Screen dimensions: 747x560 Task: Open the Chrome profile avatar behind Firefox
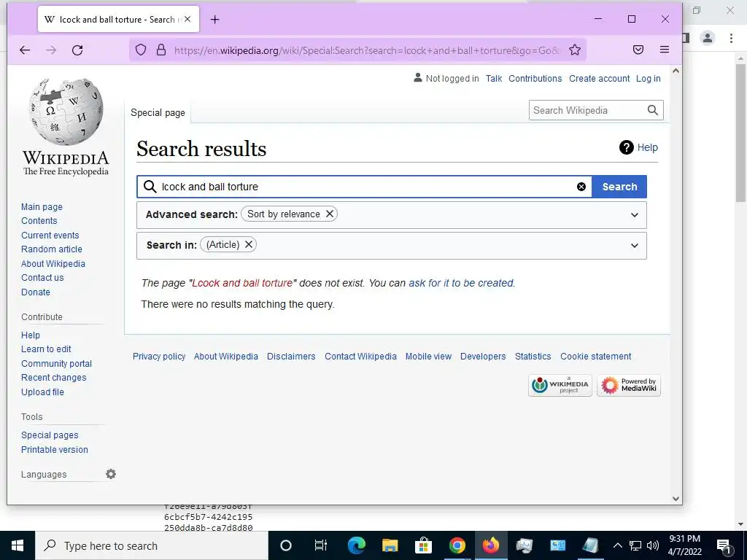tap(708, 38)
